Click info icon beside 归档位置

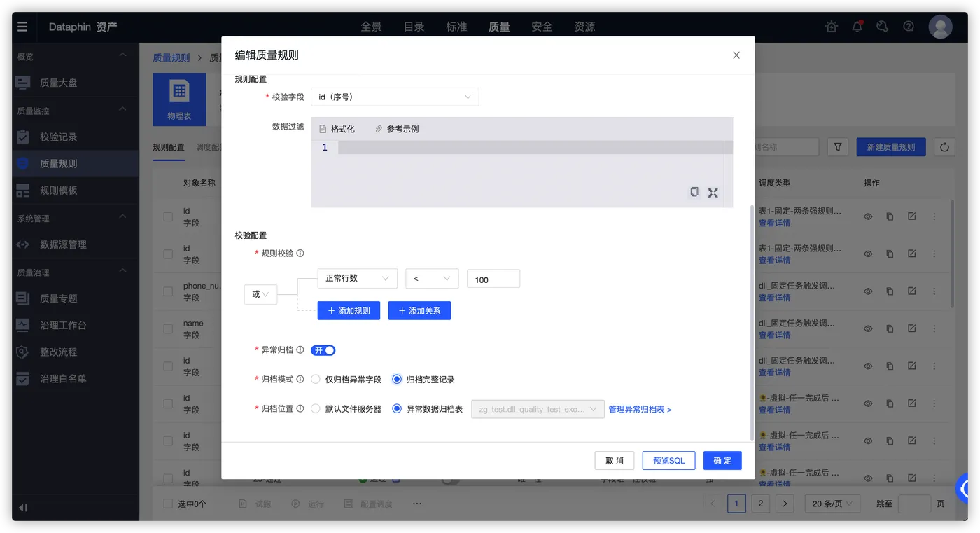point(300,408)
